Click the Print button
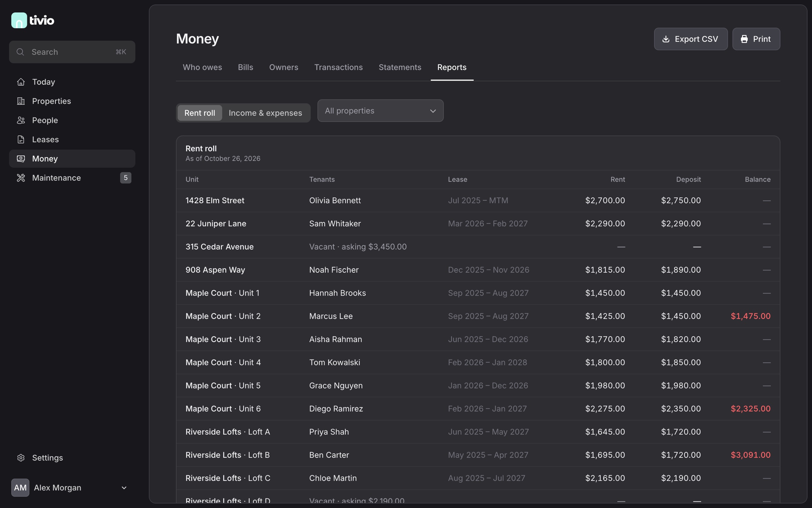The height and width of the screenshot is (508, 812). pos(756,39)
